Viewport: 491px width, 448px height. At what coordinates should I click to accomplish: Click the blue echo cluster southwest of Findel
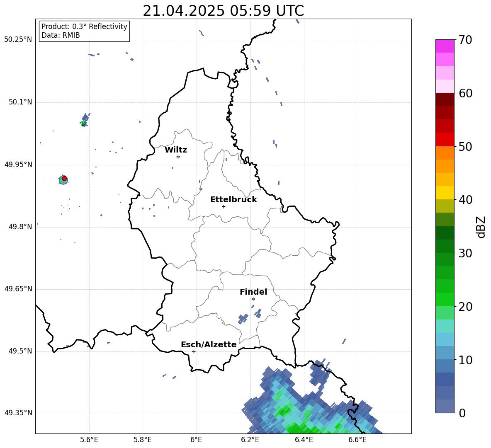[243, 319]
